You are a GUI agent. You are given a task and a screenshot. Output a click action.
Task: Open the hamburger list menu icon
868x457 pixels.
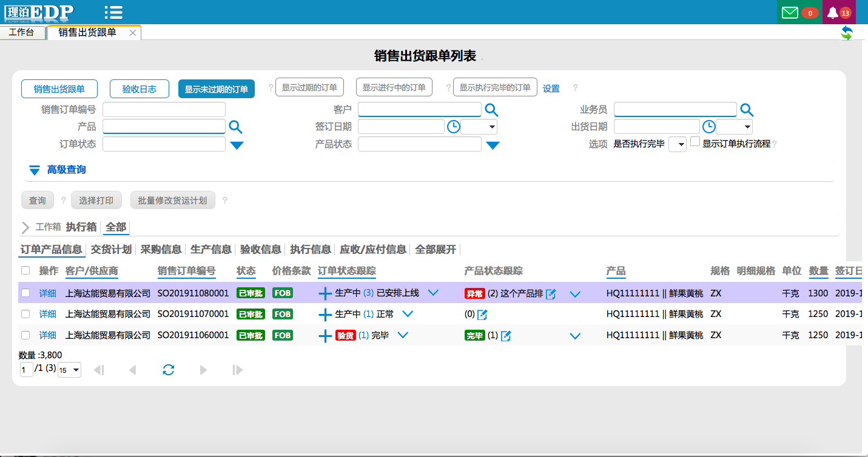coord(113,12)
